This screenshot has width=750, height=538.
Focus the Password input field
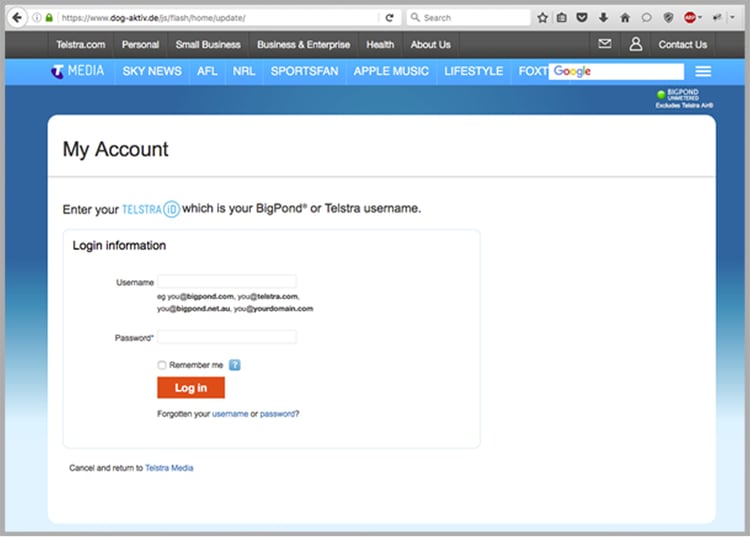point(227,337)
